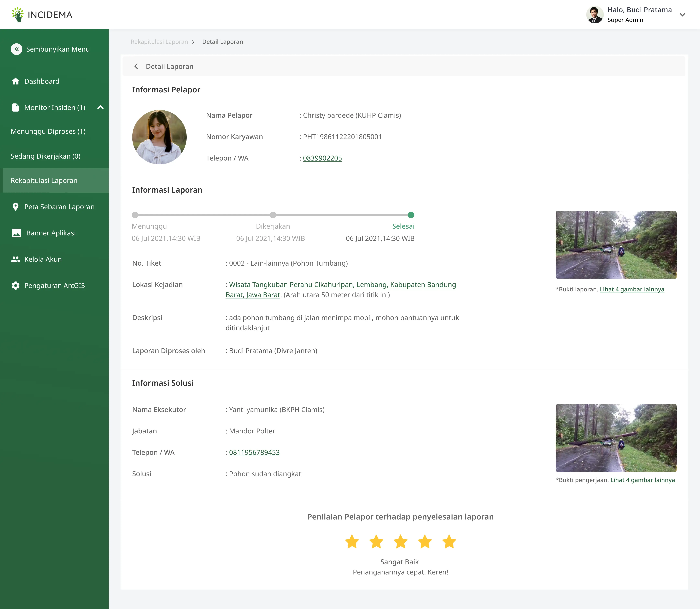
Task: Click the Kelola Akun people icon
Action: coord(15,259)
